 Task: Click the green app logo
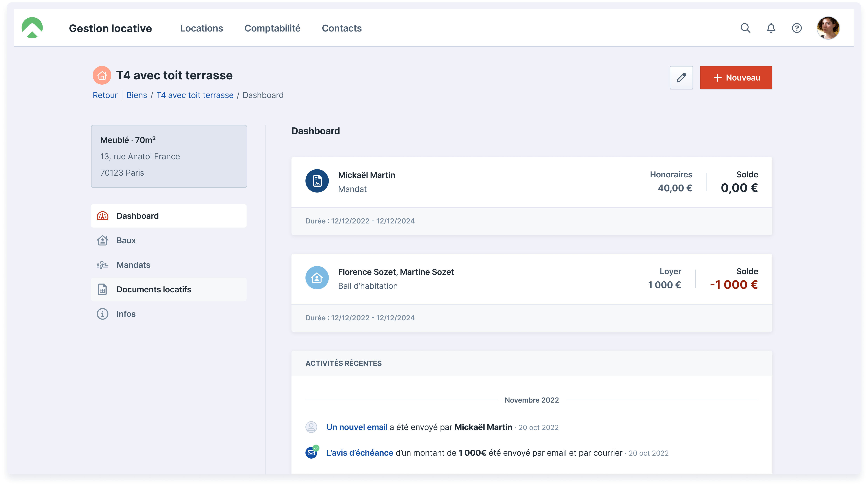[x=32, y=28]
